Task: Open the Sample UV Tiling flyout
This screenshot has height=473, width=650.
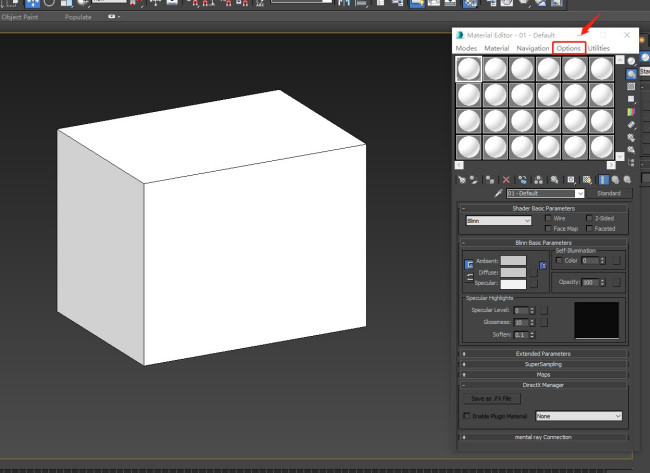Action: pos(631,99)
